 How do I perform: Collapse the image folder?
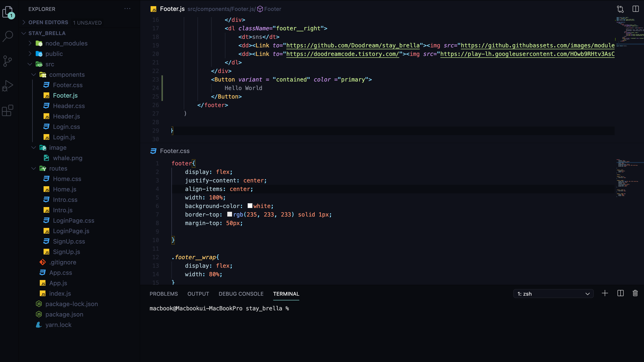[x=34, y=148]
